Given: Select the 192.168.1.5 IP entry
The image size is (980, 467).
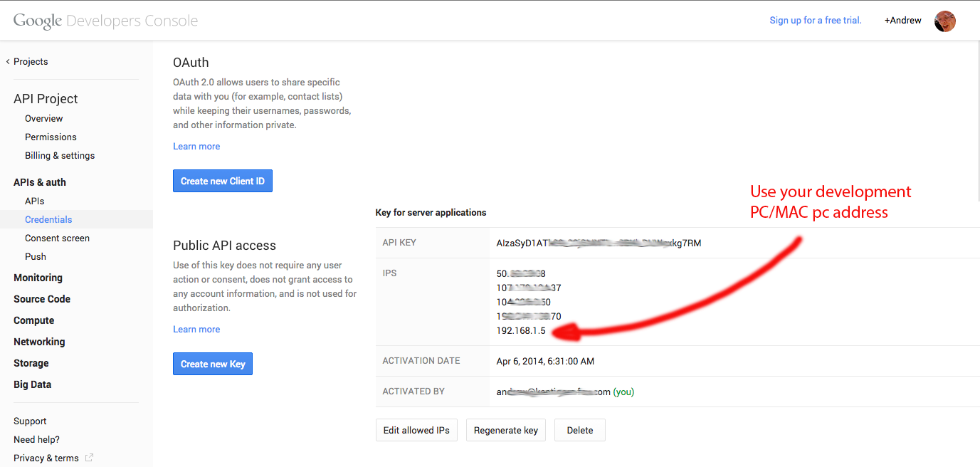Looking at the screenshot, I should (521, 330).
